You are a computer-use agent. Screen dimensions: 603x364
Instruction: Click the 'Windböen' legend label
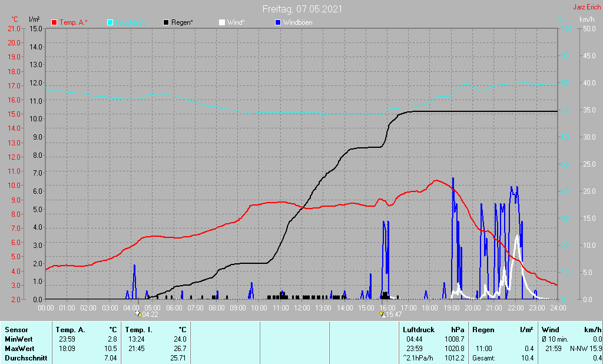297,23
